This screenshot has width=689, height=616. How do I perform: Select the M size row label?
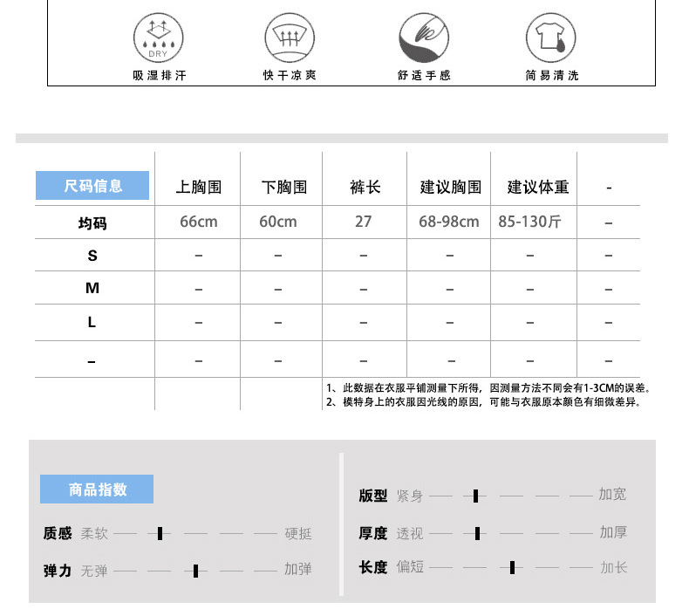click(x=92, y=288)
